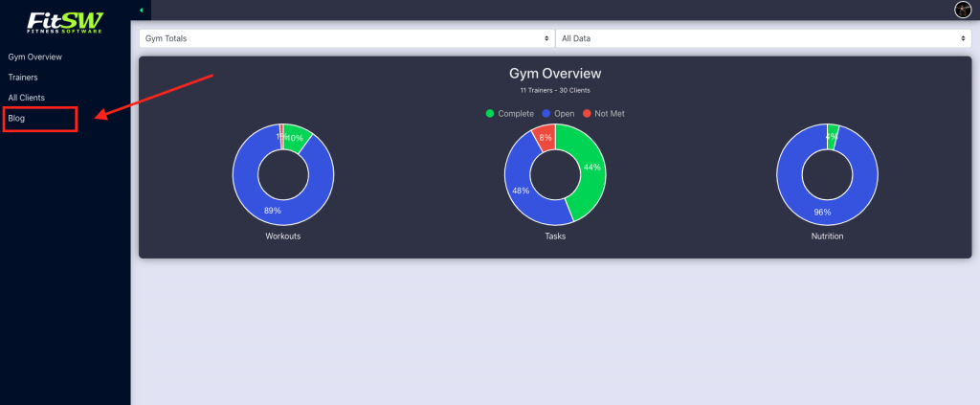Image resolution: width=980 pixels, height=405 pixels.
Task: Click the 10% green Workouts chart segment
Action: coord(297,139)
